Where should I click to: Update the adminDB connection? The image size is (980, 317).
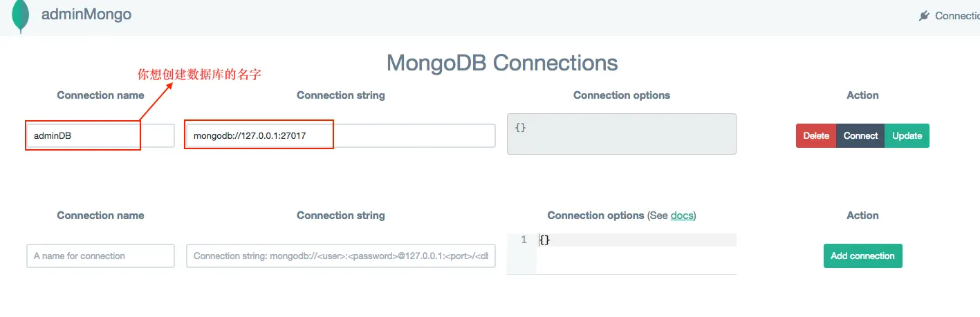click(907, 136)
